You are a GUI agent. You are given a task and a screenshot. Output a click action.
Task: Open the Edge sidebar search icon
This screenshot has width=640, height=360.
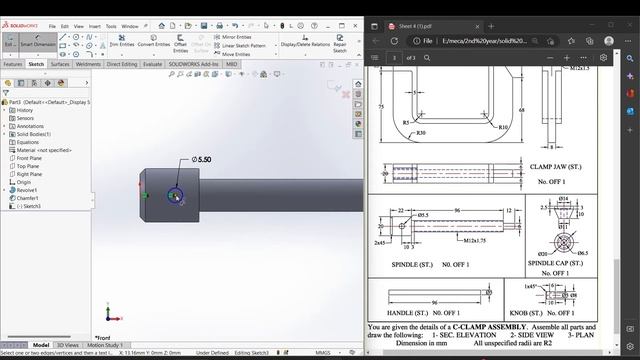[630, 59]
